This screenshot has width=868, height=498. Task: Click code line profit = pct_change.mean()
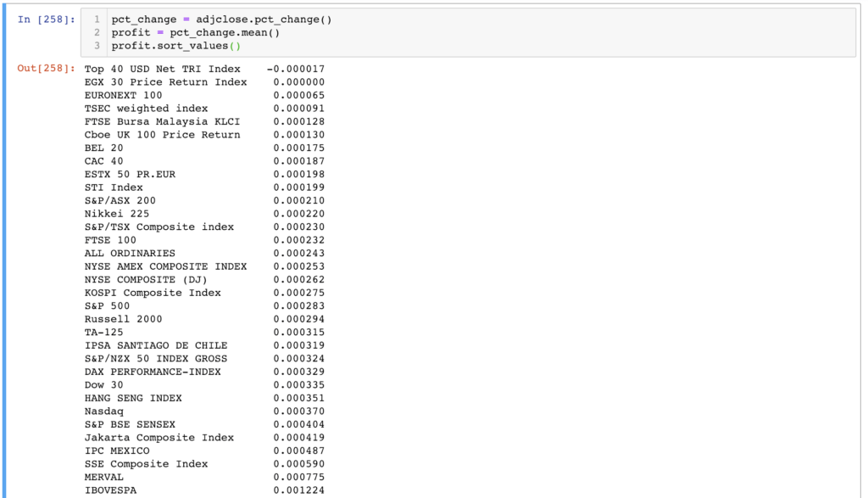[x=196, y=33]
